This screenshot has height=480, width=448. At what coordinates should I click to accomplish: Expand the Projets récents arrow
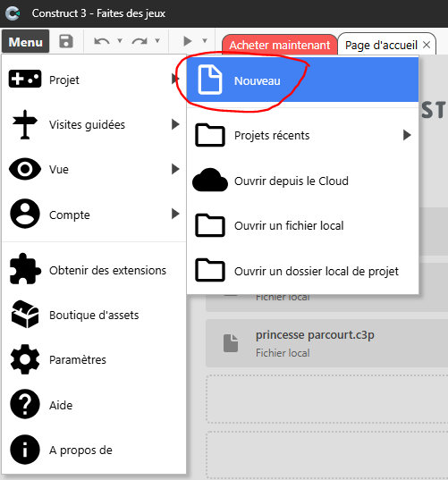tap(407, 135)
